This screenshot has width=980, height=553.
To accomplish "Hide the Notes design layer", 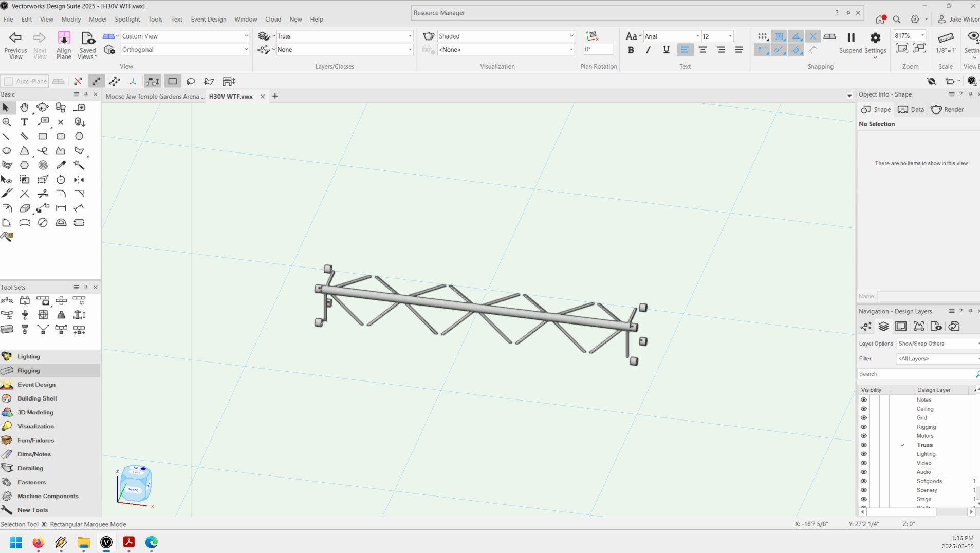I will point(863,400).
